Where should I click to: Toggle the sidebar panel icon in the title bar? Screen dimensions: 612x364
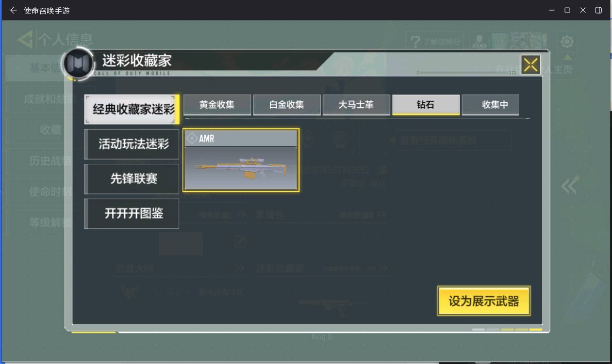tap(598, 10)
